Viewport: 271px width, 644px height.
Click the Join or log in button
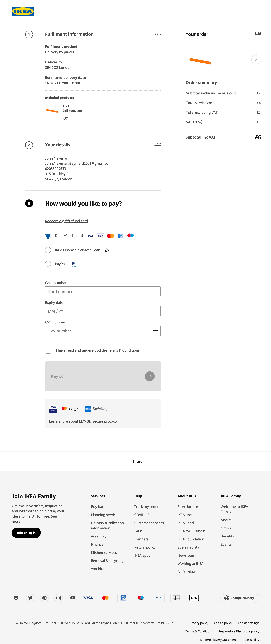(x=26, y=533)
